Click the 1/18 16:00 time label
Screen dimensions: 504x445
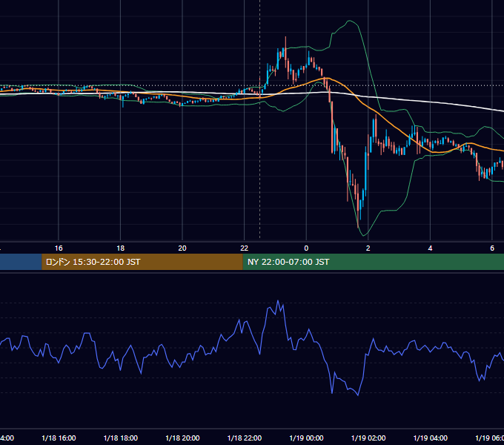pyautogui.click(x=59, y=438)
